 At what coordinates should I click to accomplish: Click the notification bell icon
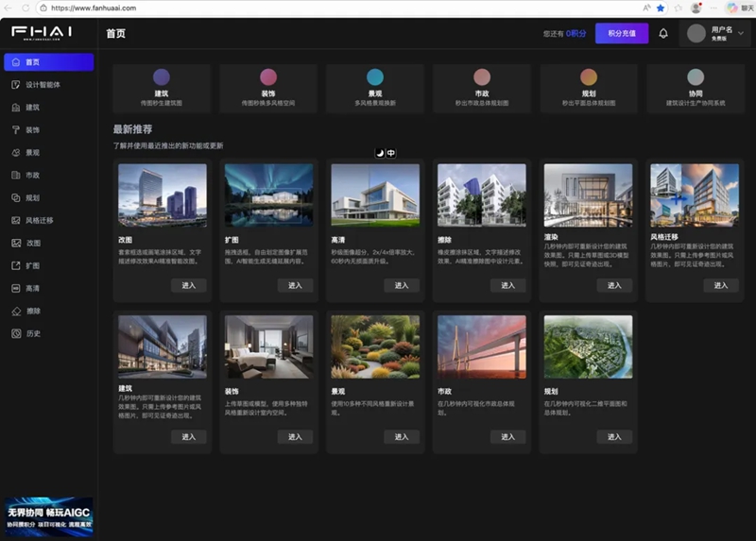pyautogui.click(x=663, y=33)
